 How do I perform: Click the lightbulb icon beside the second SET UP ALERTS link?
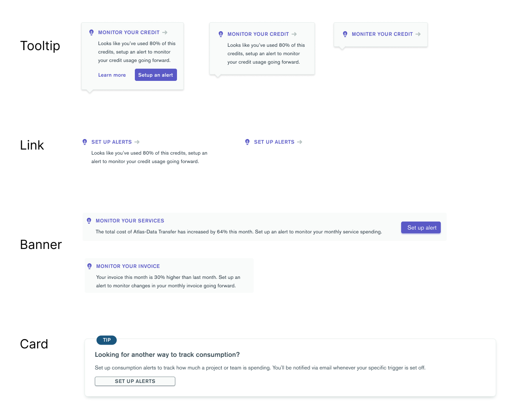(247, 142)
